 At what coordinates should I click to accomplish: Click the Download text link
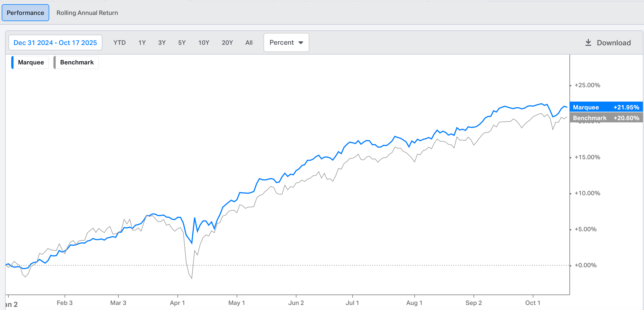(614, 43)
